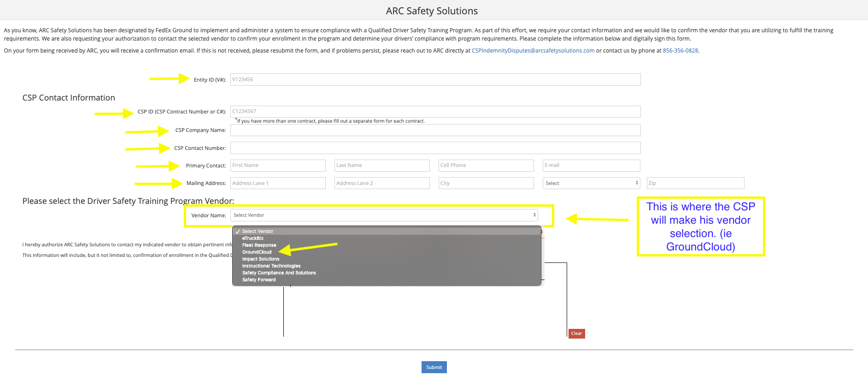Click the Cell Phone field
This screenshot has width=868, height=381.
486,166
